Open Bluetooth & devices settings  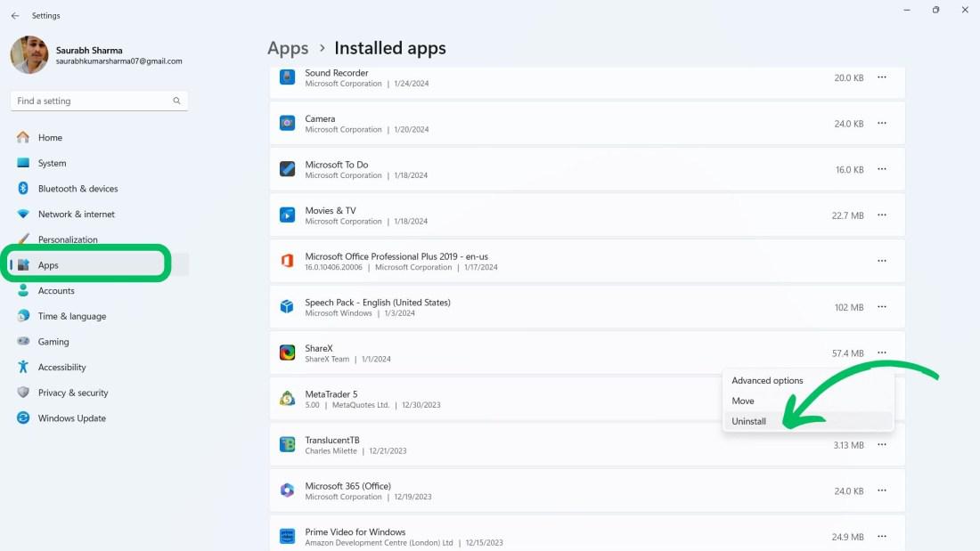99,189
